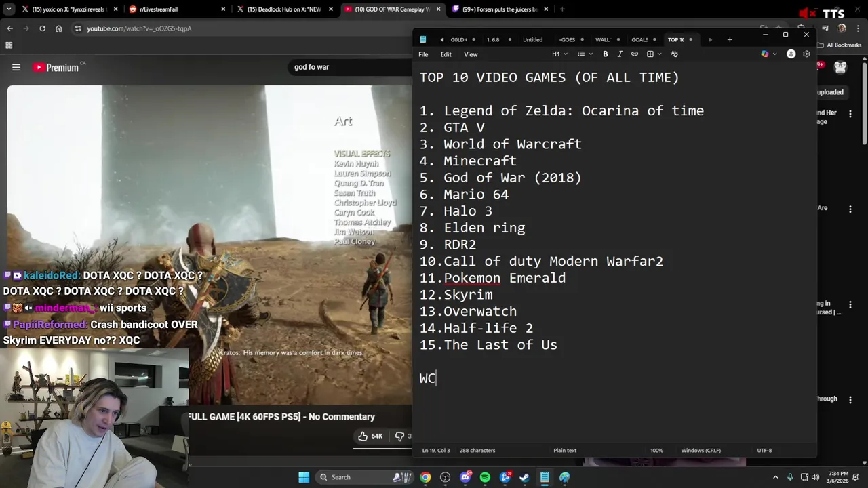Open zoom level 100% in status bar
The width and height of the screenshot is (868, 488).
point(656,451)
